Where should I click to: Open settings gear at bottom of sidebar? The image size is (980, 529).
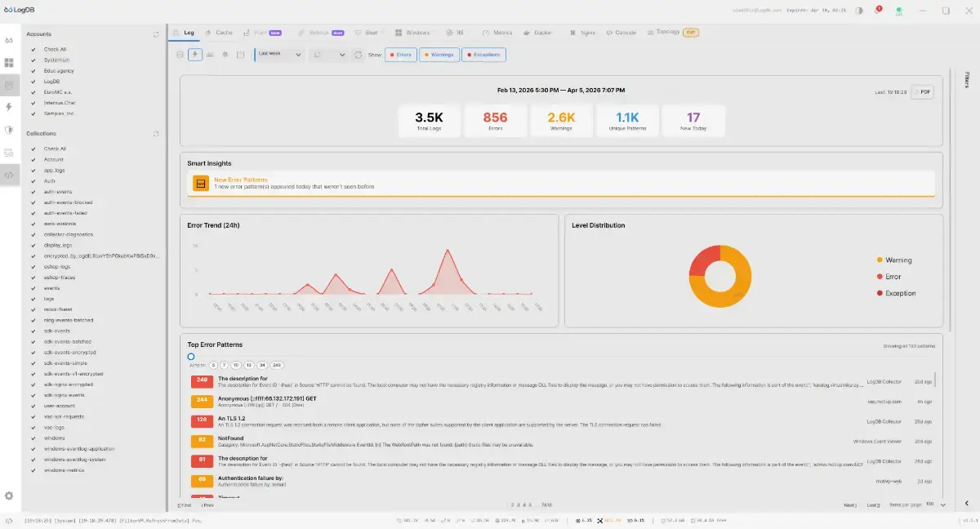point(9,496)
